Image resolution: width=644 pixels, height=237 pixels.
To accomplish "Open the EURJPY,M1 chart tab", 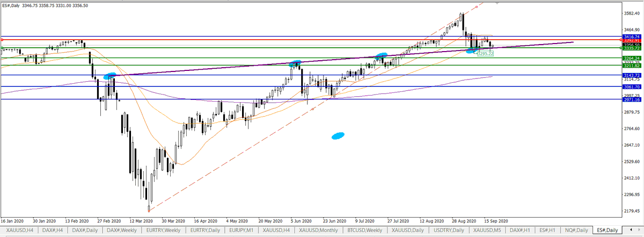I will (242, 230).
